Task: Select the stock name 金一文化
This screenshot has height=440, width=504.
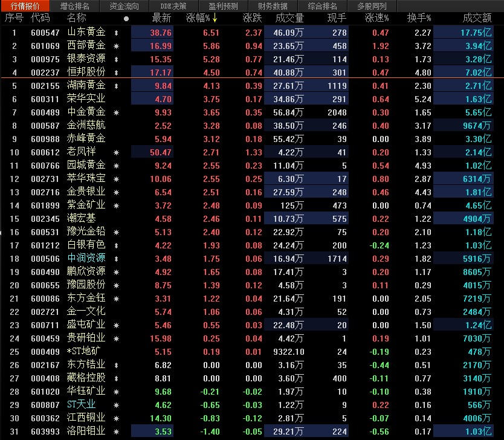Action: coord(86,311)
